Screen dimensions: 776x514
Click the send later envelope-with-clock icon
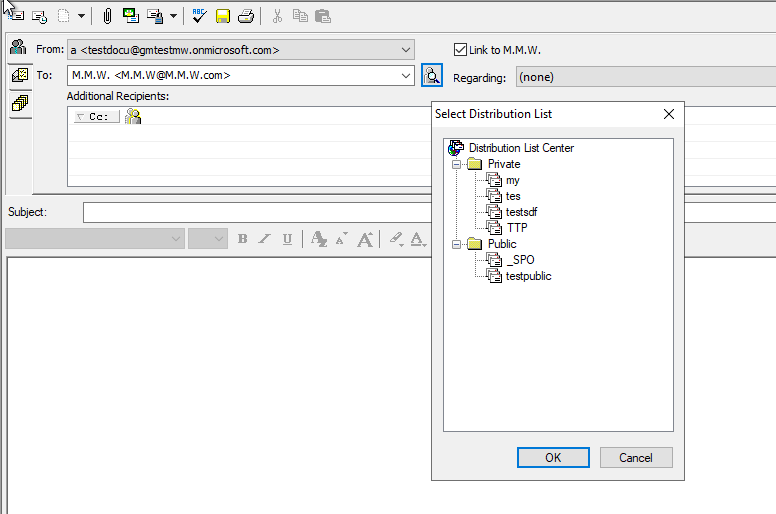click(x=40, y=17)
